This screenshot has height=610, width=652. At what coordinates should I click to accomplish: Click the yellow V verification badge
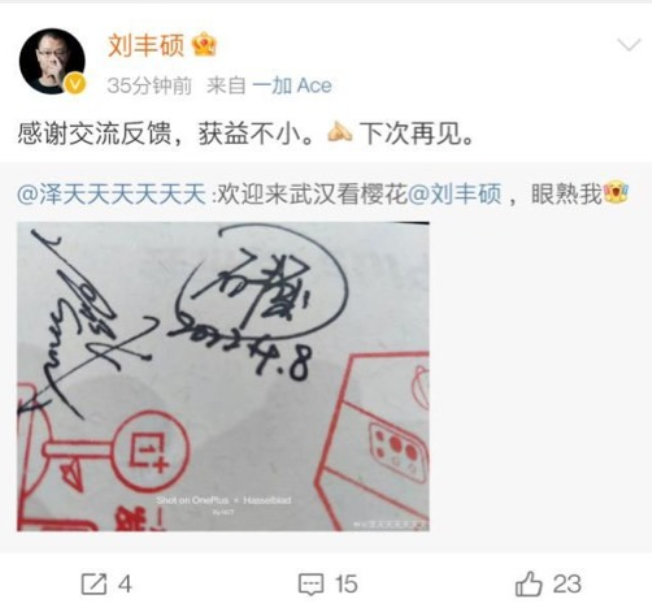[x=75, y=84]
